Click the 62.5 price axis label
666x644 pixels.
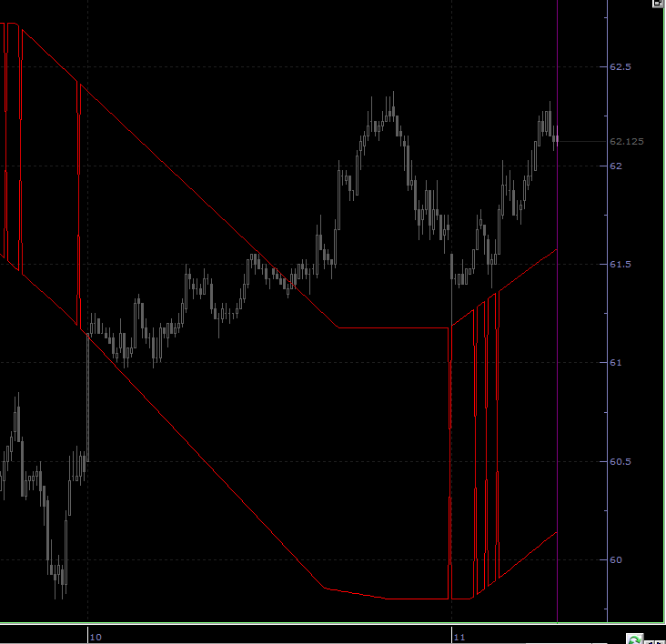621,67
